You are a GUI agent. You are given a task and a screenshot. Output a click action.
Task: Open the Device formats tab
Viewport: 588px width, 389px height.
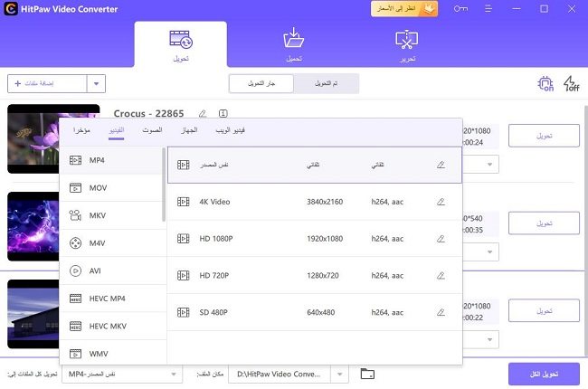[x=189, y=130]
